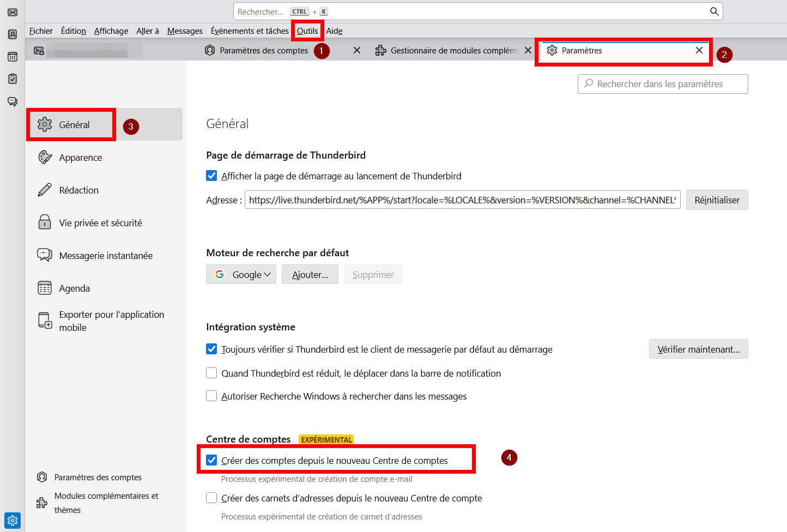Close the Paramètres tab
787x532 pixels.
699,50
